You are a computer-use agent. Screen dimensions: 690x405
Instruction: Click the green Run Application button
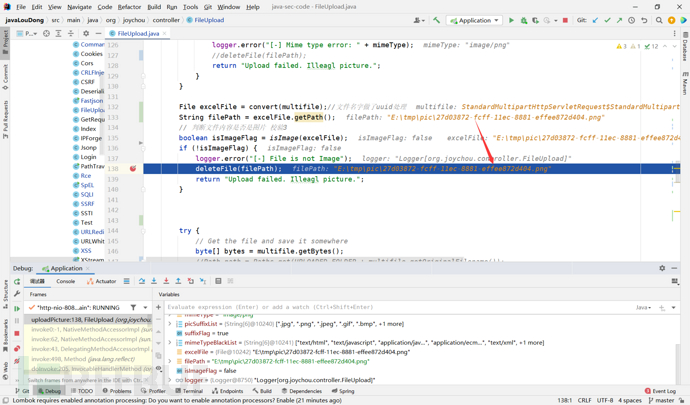coord(511,20)
